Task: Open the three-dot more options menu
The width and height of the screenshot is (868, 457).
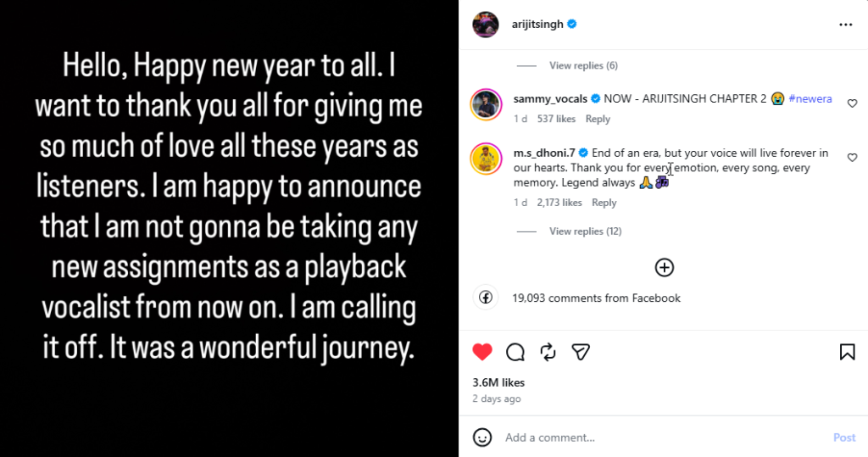Action: 845,25
